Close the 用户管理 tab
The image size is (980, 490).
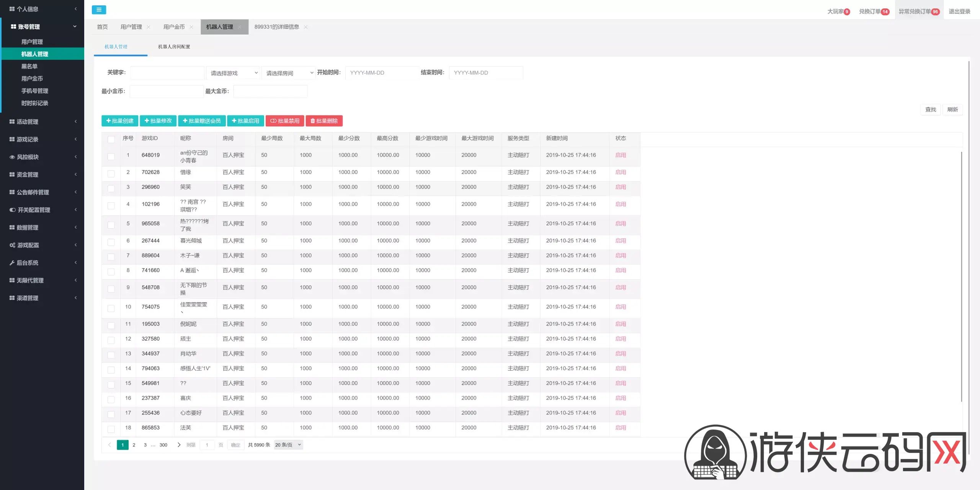(149, 27)
